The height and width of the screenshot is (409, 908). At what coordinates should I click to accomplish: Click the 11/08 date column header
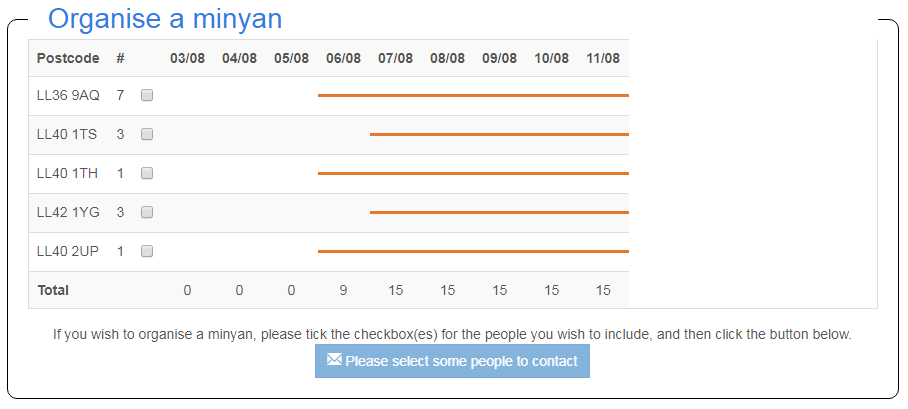pos(603,59)
